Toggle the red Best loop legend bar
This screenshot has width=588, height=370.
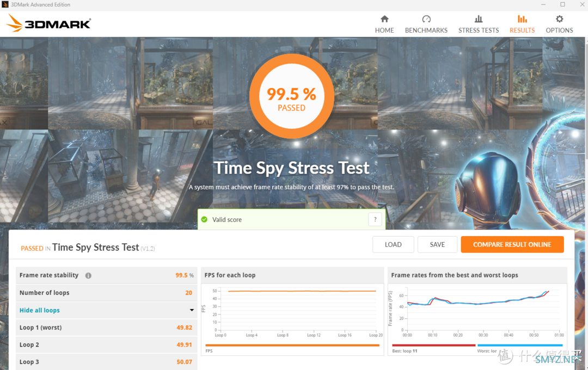433,345
